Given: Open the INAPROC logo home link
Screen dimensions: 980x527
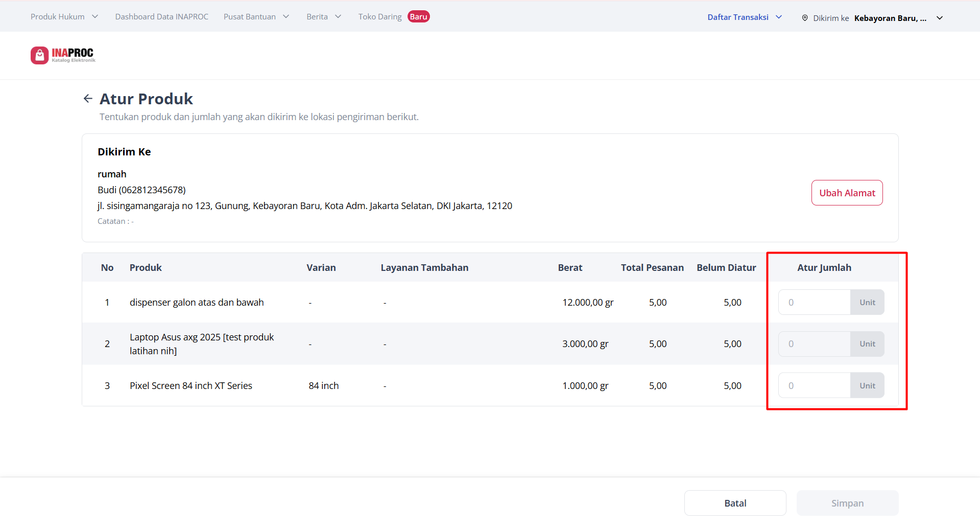Looking at the screenshot, I should click(x=63, y=55).
